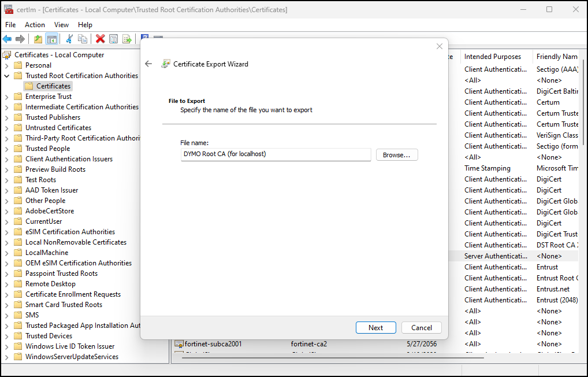
Task: Select the Untrusted Certificates folder
Action: pyautogui.click(x=58, y=128)
